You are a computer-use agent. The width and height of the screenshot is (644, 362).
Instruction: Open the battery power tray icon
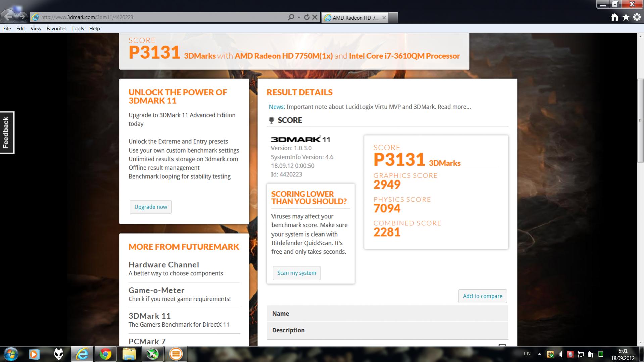(x=591, y=354)
